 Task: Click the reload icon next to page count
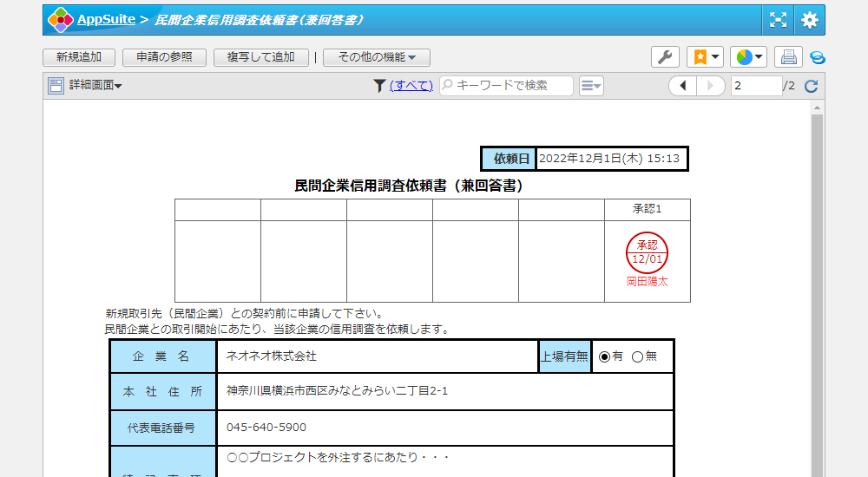pos(812,86)
